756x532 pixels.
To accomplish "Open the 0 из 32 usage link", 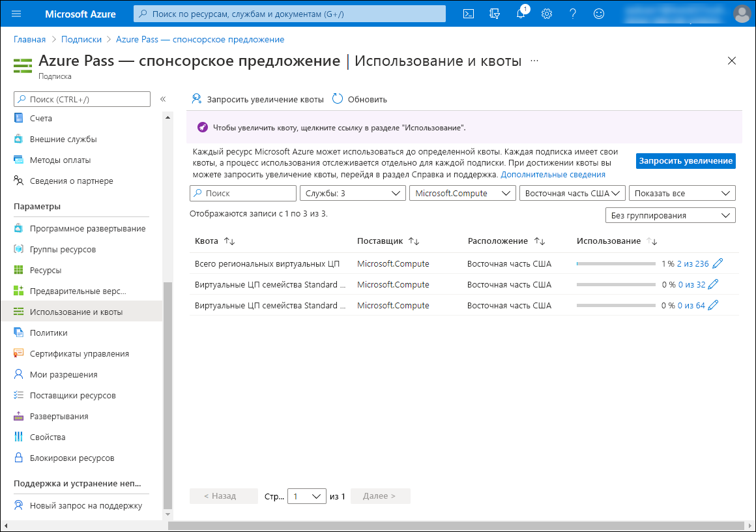I will [x=692, y=284].
